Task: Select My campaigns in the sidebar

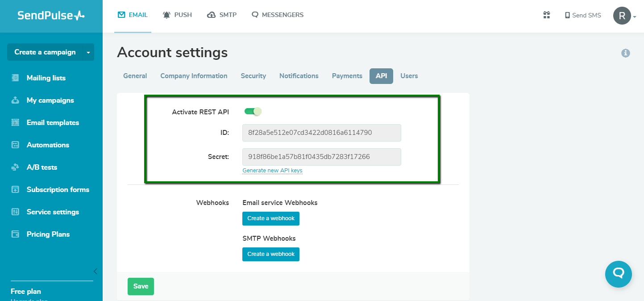Action: pos(50,100)
